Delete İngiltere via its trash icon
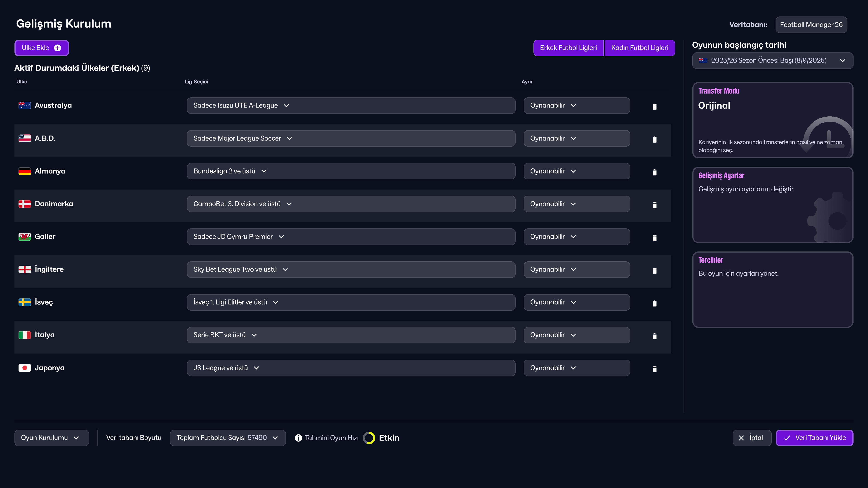 (655, 270)
